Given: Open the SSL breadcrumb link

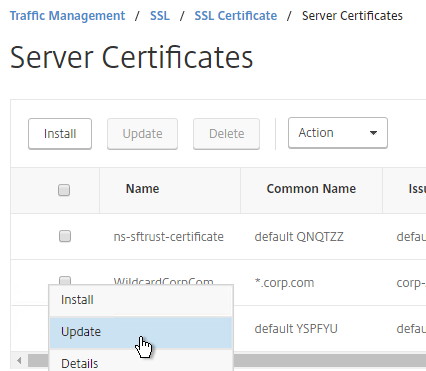Looking at the screenshot, I should 160,16.
